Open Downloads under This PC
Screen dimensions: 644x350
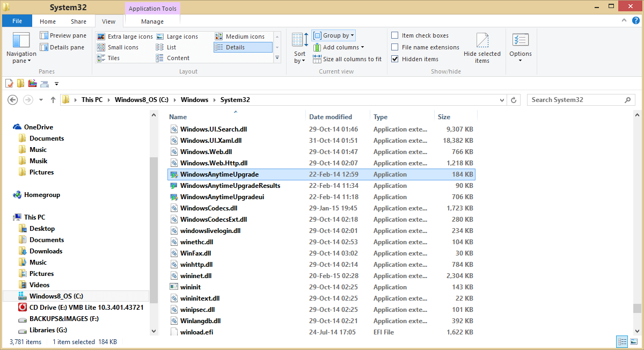click(46, 251)
